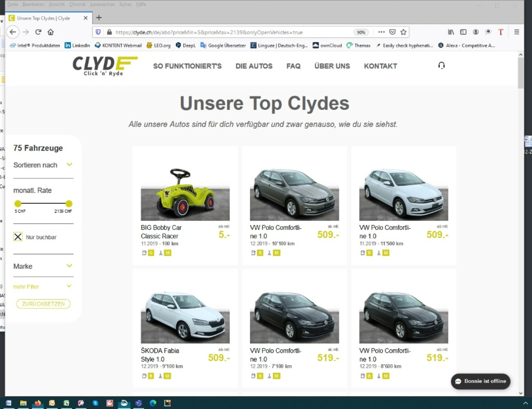
Task: Open the Firefox account icon
Action: [476, 32]
